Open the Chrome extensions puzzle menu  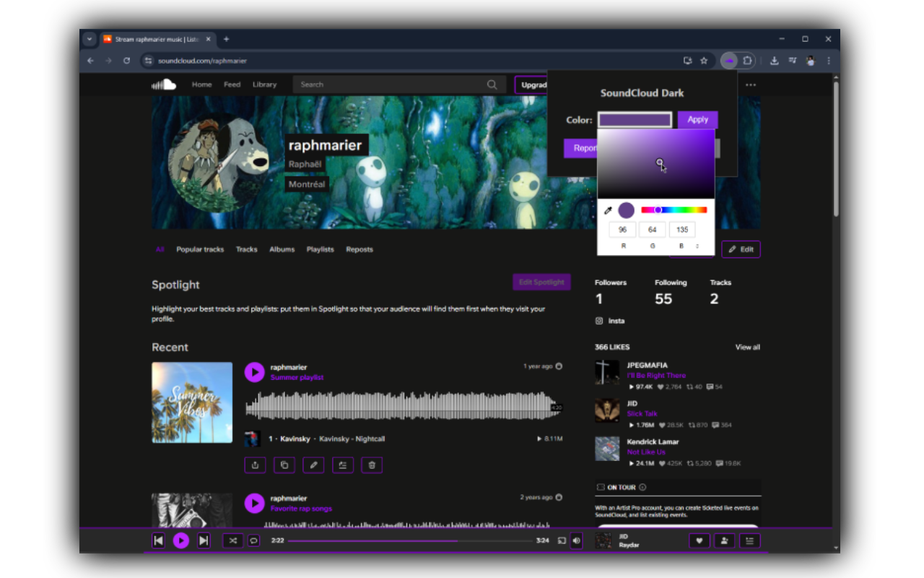(747, 61)
